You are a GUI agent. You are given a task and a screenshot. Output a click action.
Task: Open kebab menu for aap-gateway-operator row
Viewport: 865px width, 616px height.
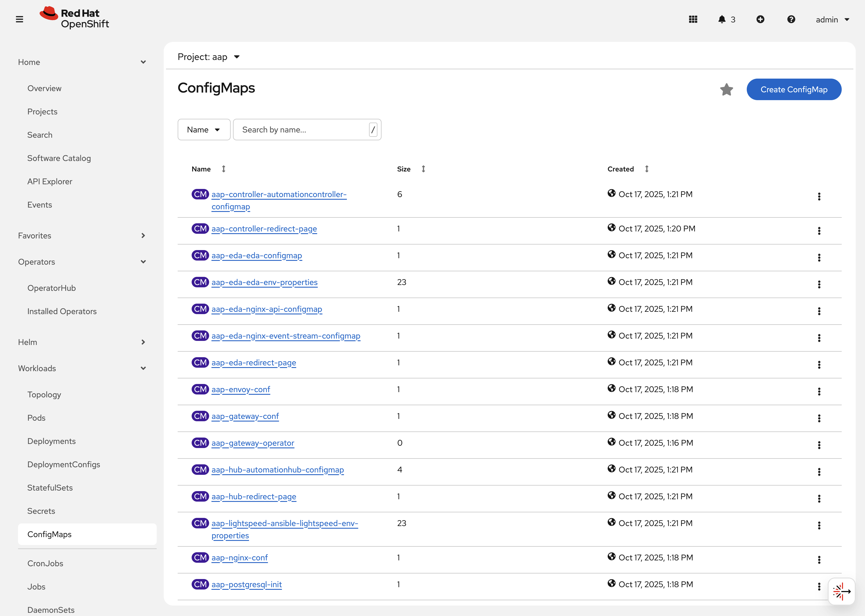point(819,445)
